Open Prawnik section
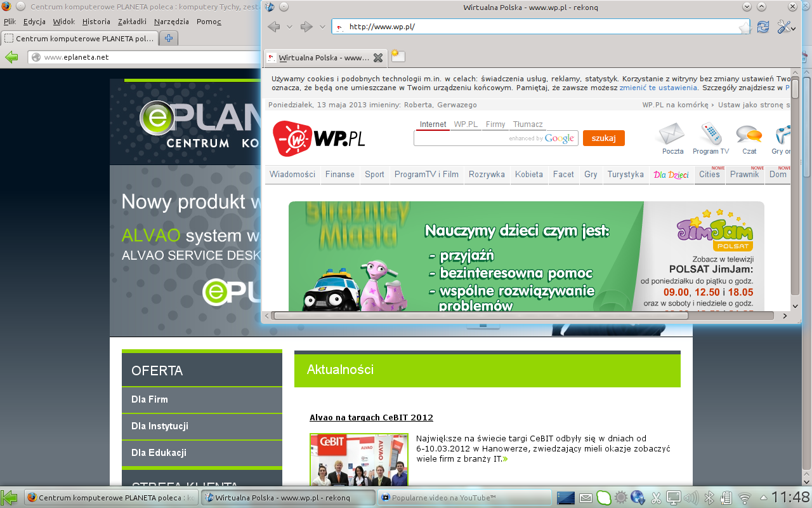Screen dimensions: 812x508 coord(744,175)
